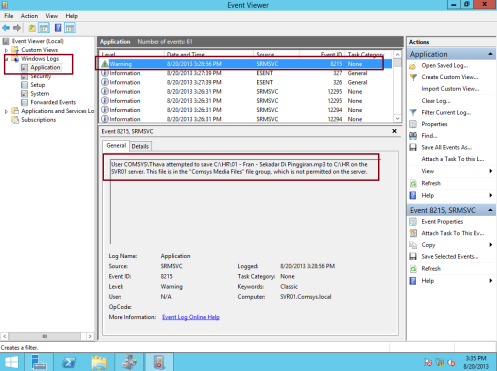This screenshot has height=371, width=497.
Task: Switch to the Details tab
Action: coord(140,146)
